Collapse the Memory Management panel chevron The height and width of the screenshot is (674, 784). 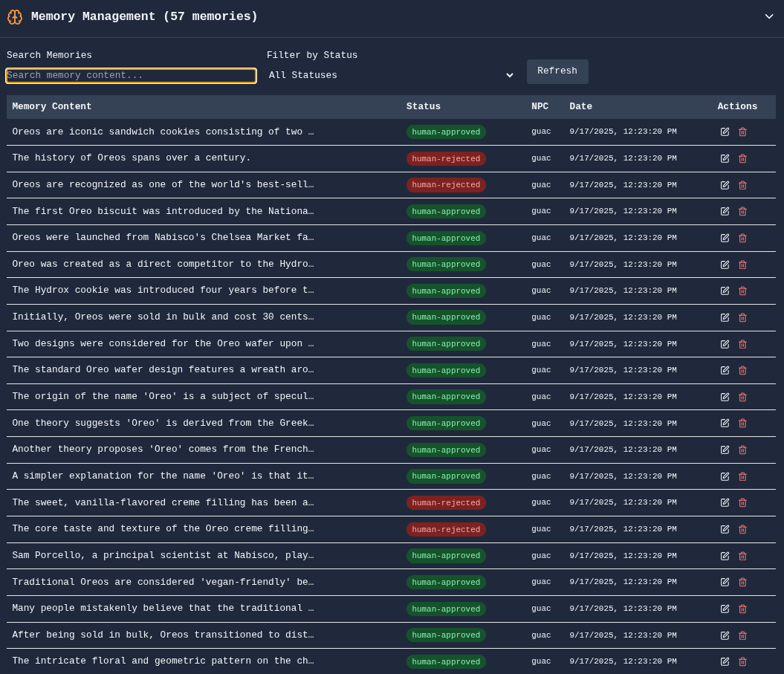pos(769,16)
